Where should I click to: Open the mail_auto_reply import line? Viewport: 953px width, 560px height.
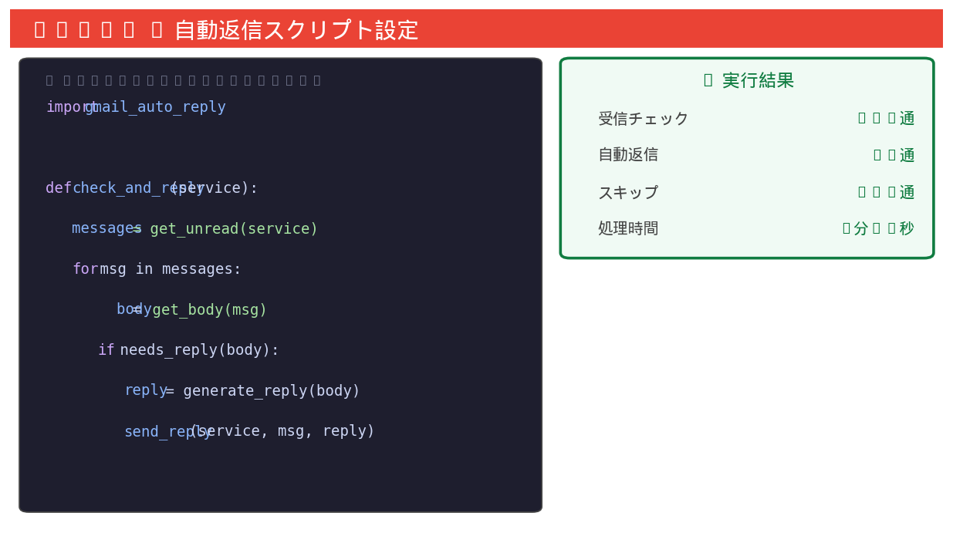[135, 106]
